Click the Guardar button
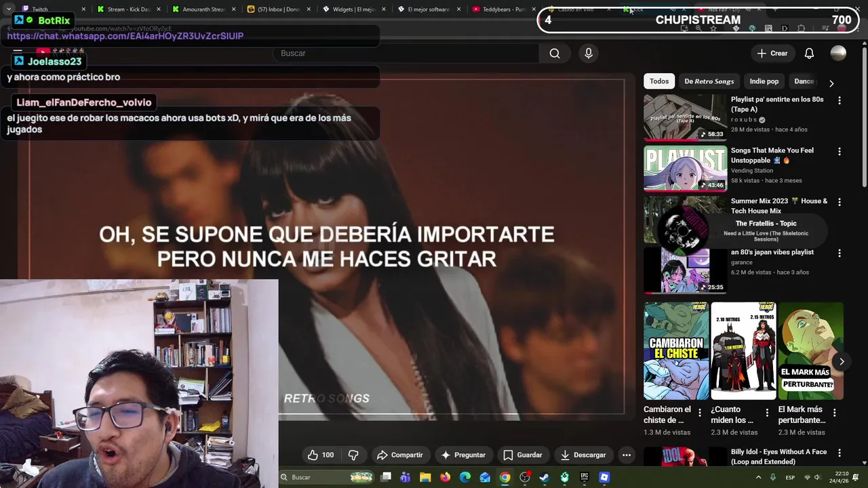 (x=522, y=455)
